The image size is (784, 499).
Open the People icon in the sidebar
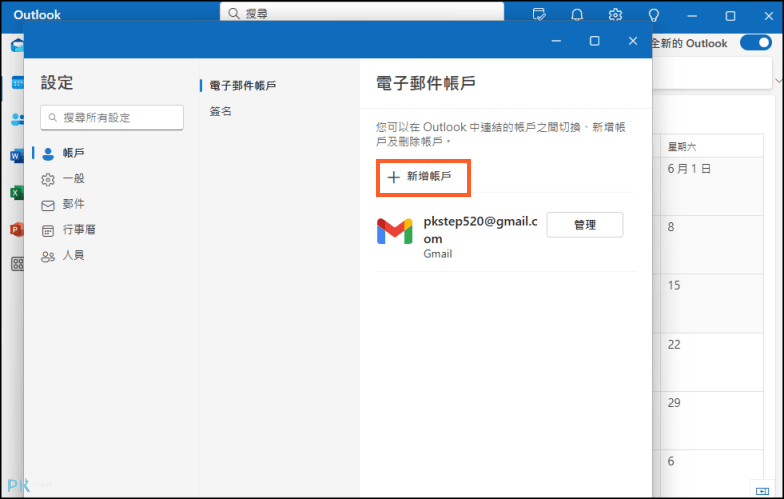[18, 120]
